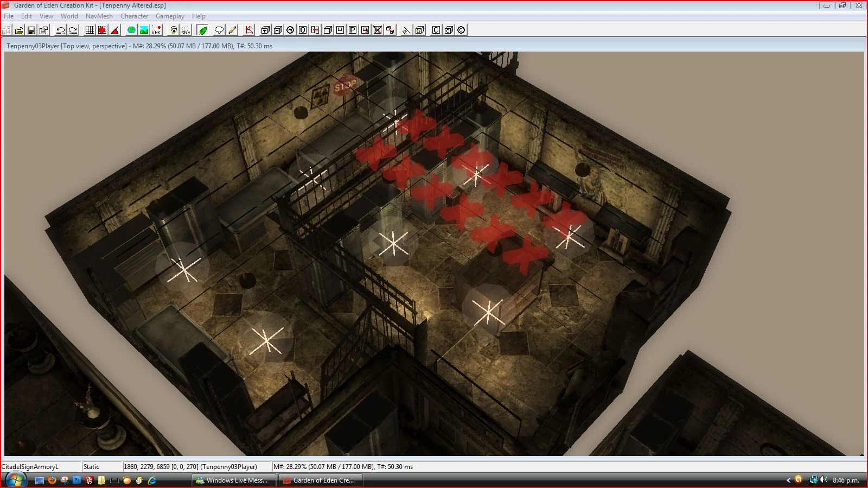Click the red linked nodes icon
This screenshot has height=488, width=868.
tap(390, 30)
